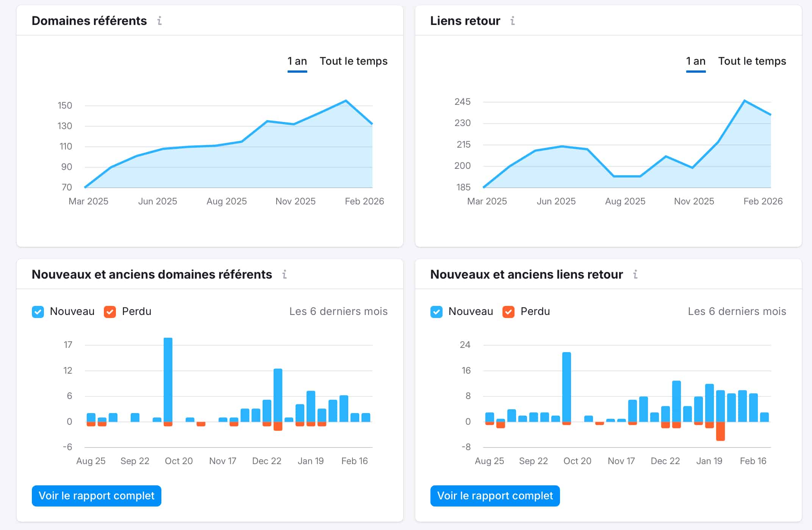Click the Nouveau legend label
The image size is (812, 530).
(72, 312)
